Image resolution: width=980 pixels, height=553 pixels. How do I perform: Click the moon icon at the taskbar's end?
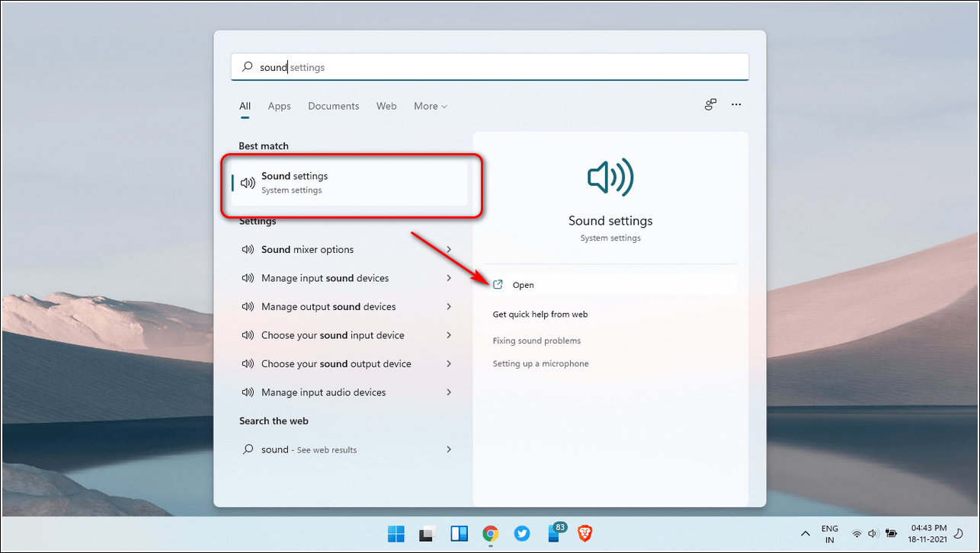point(958,534)
